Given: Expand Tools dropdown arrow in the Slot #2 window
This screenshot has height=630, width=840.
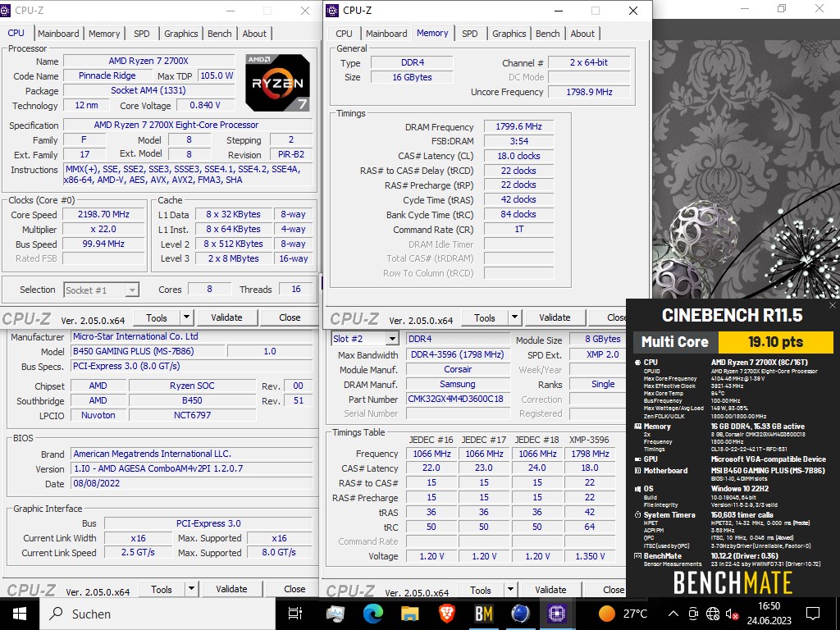Looking at the screenshot, I should pyautogui.click(x=510, y=590).
